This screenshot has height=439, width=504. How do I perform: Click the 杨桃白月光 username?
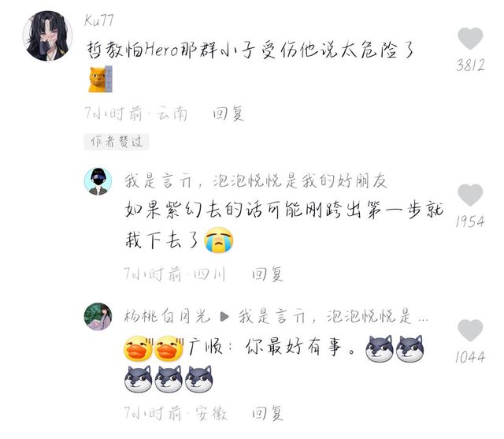click(x=167, y=316)
